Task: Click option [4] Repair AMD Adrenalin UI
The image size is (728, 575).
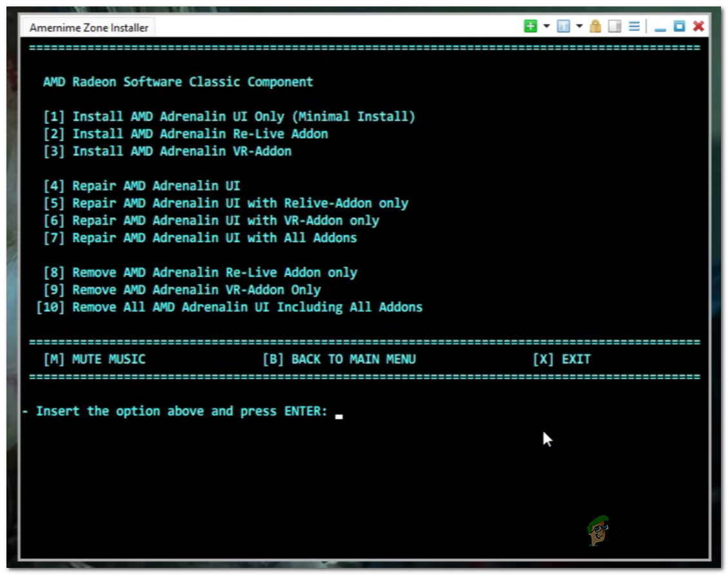Action: click(142, 186)
